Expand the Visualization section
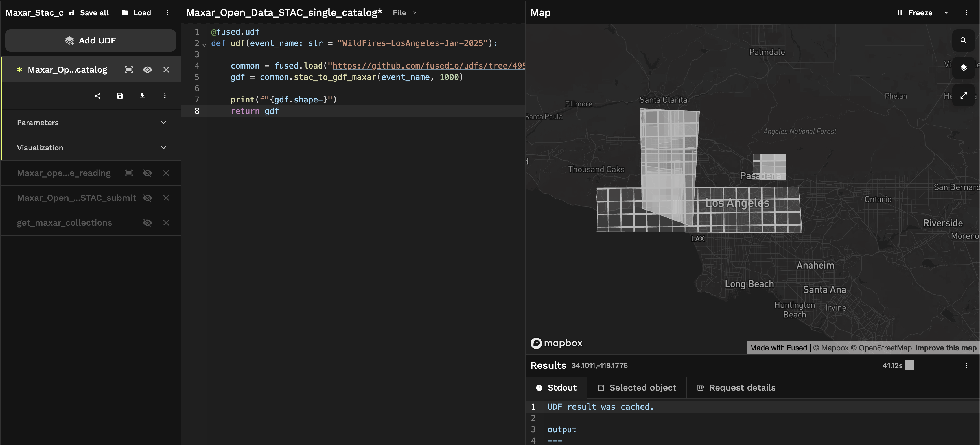Viewport: 980px width, 445px height. (x=92, y=148)
